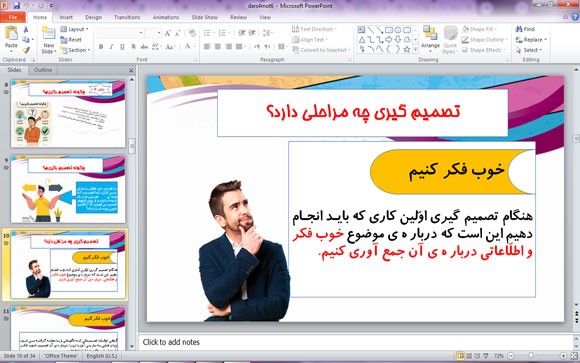Screen dimensions: 580x363
Task: Set right-to-left text direction
Action: [267, 47]
